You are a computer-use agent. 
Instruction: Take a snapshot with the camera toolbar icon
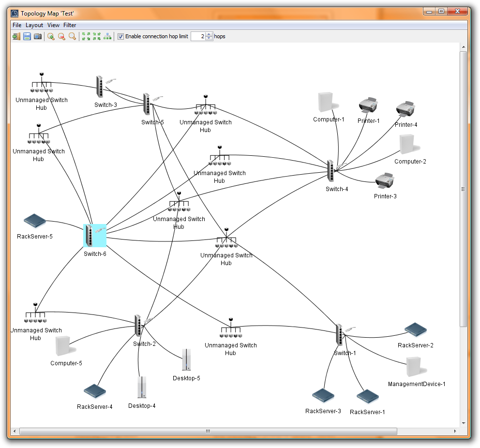click(38, 36)
